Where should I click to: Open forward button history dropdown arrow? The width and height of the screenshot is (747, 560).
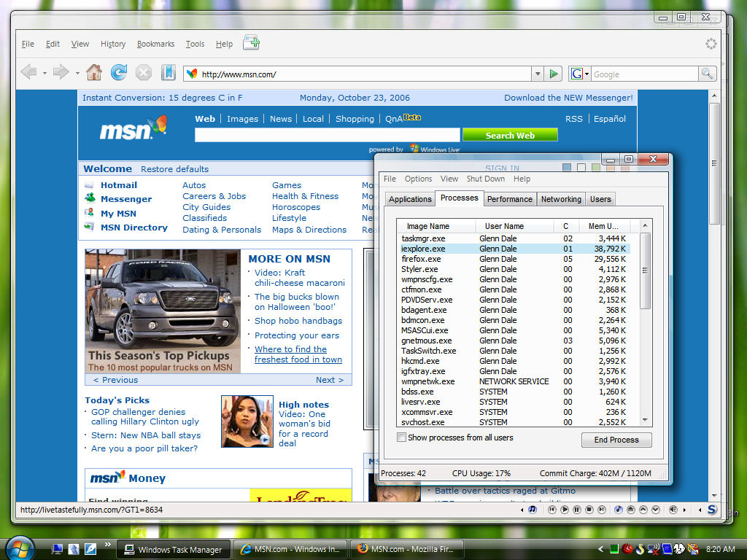[x=77, y=74]
